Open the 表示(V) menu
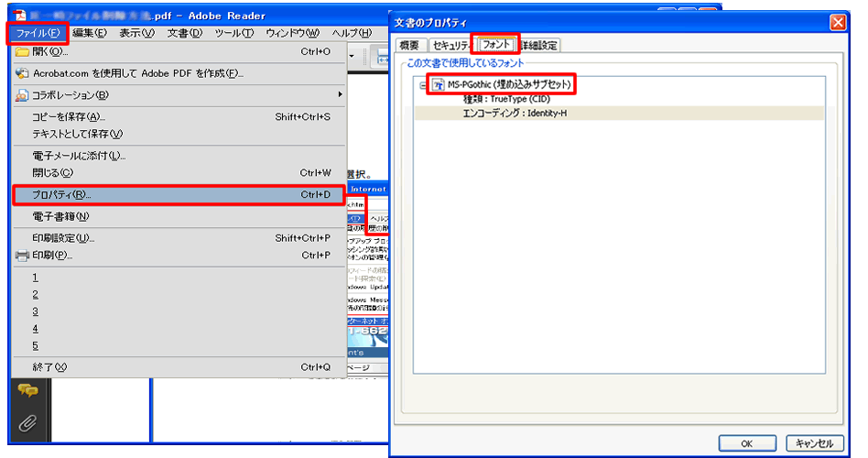The image size is (868, 458). [x=136, y=33]
